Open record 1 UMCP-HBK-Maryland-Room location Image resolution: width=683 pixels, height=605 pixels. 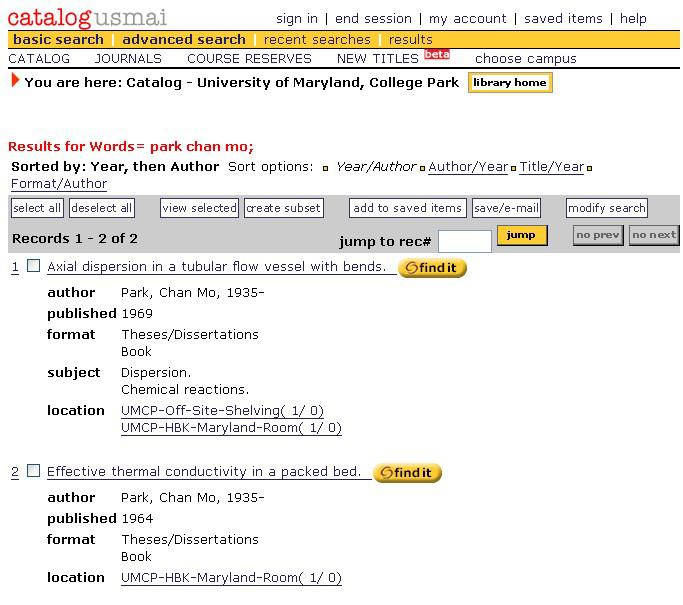point(231,428)
